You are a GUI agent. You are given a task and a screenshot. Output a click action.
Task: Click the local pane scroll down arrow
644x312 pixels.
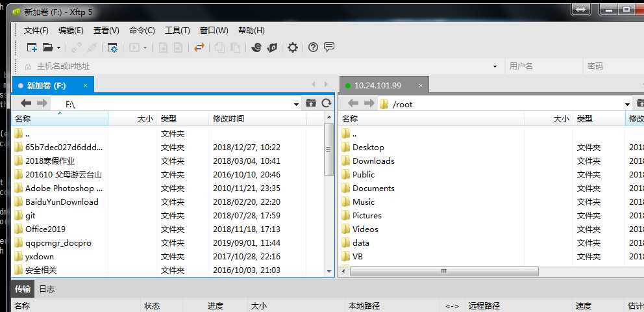tap(328, 271)
